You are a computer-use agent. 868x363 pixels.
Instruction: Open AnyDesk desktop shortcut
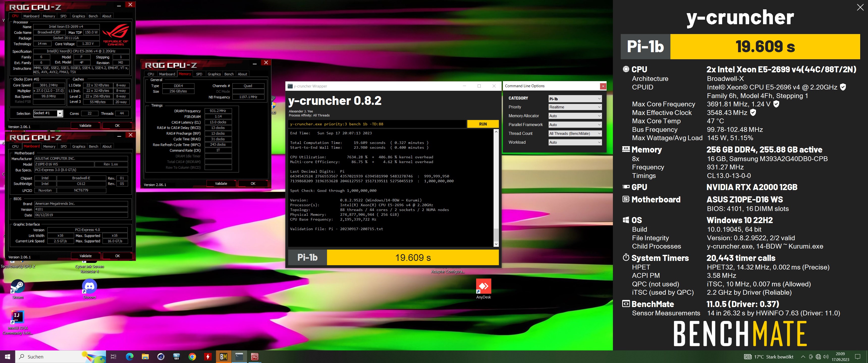click(483, 289)
